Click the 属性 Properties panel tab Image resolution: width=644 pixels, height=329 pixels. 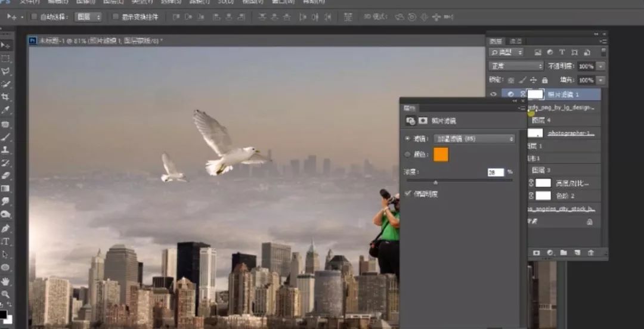pos(410,108)
